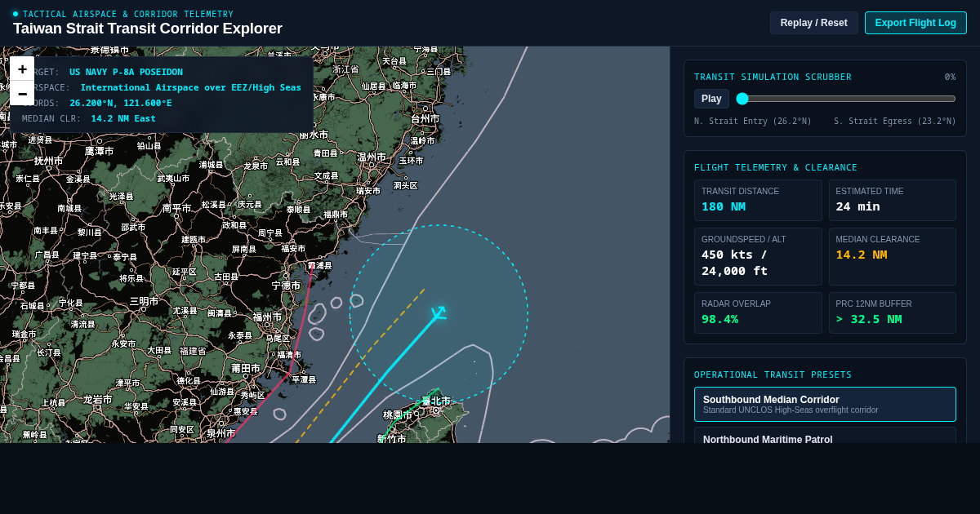This screenshot has width=980, height=514.
Task: Click the Replay / Reset button
Action: pyautogui.click(x=813, y=23)
